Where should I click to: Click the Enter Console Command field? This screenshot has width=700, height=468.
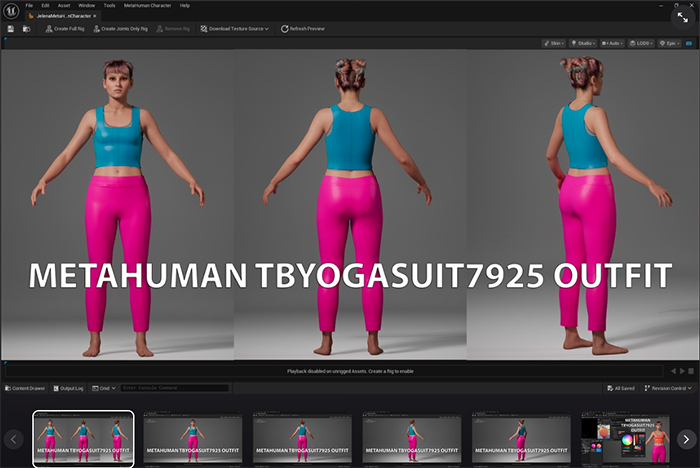[x=174, y=388]
